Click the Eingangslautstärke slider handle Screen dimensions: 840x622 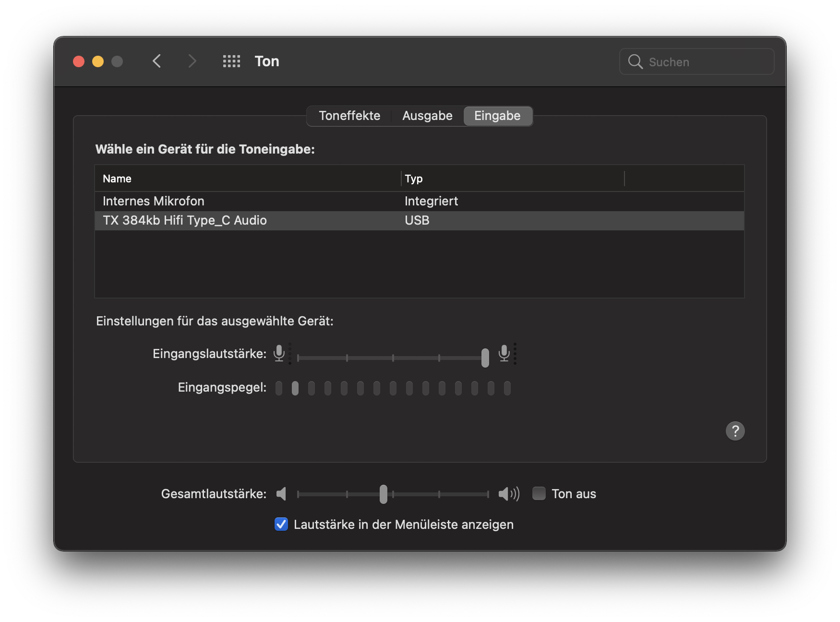(x=485, y=358)
